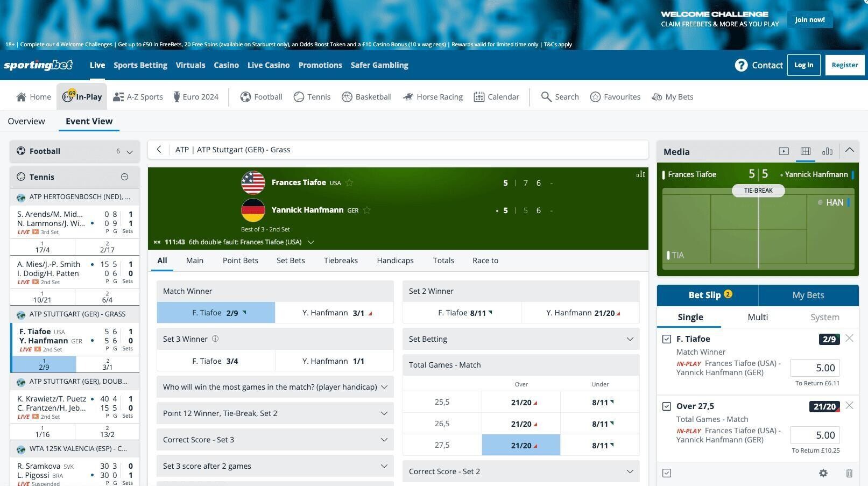Expand most games player handicap market
Image resolution: width=868 pixels, height=486 pixels.
tap(275, 387)
